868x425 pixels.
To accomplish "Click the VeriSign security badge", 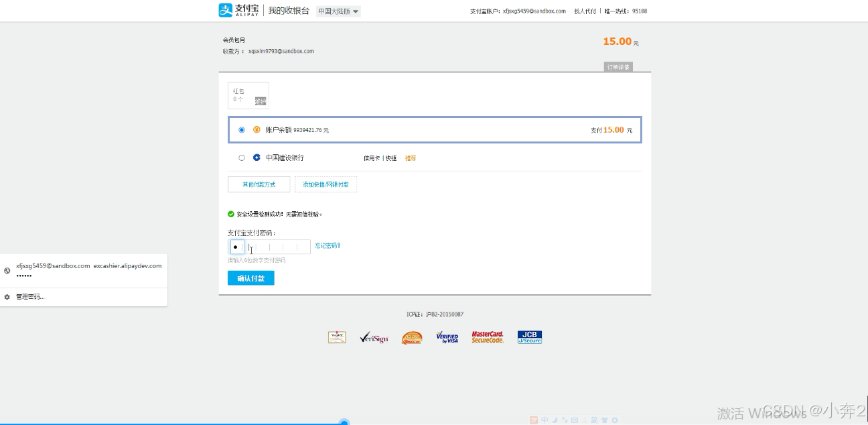I will pos(374,337).
